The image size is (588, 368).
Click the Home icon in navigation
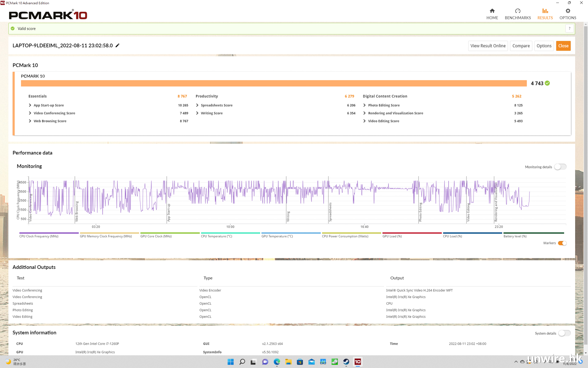[492, 11]
